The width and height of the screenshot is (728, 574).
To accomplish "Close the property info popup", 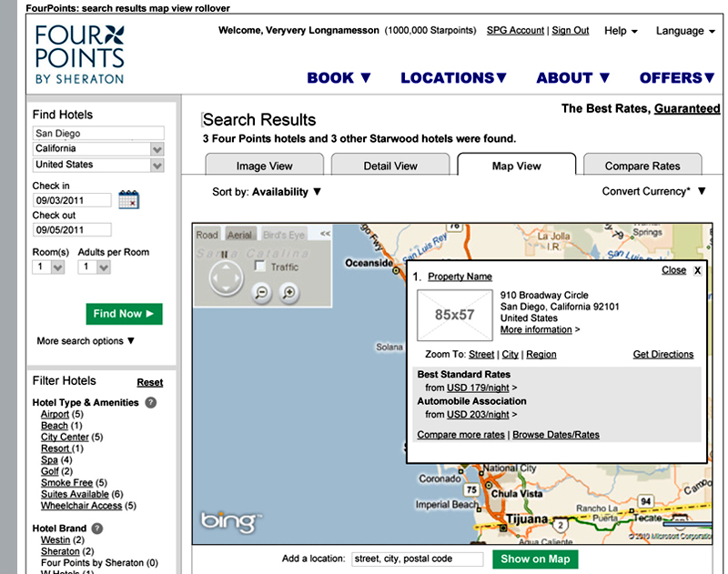I will click(x=697, y=270).
